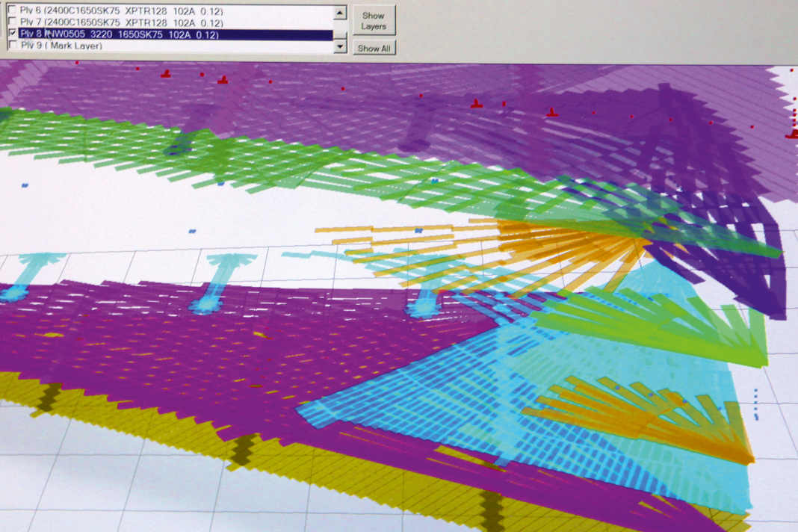Toggle the Ply 9 Mark Layer checkbox

[11, 46]
